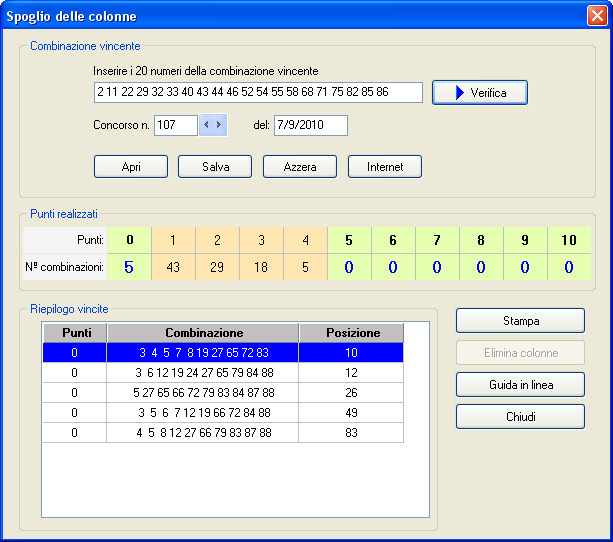Select the row with Posizione 49

click(x=222, y=413)
